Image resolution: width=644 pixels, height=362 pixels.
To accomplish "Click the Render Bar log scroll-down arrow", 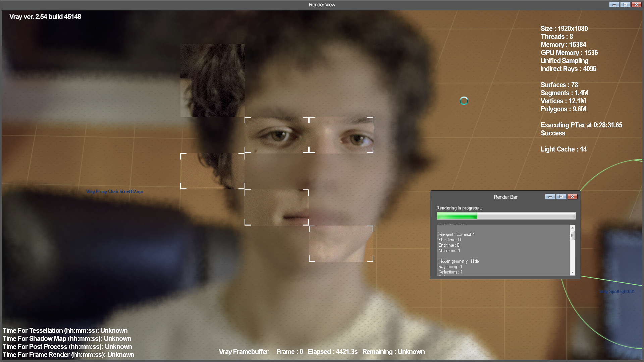I will point(573,273).
